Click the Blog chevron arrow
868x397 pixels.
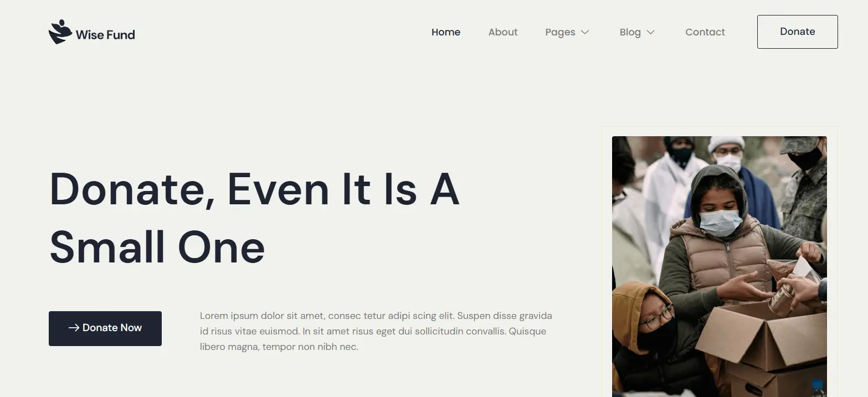pyautogui.click(x=651, y=32)
